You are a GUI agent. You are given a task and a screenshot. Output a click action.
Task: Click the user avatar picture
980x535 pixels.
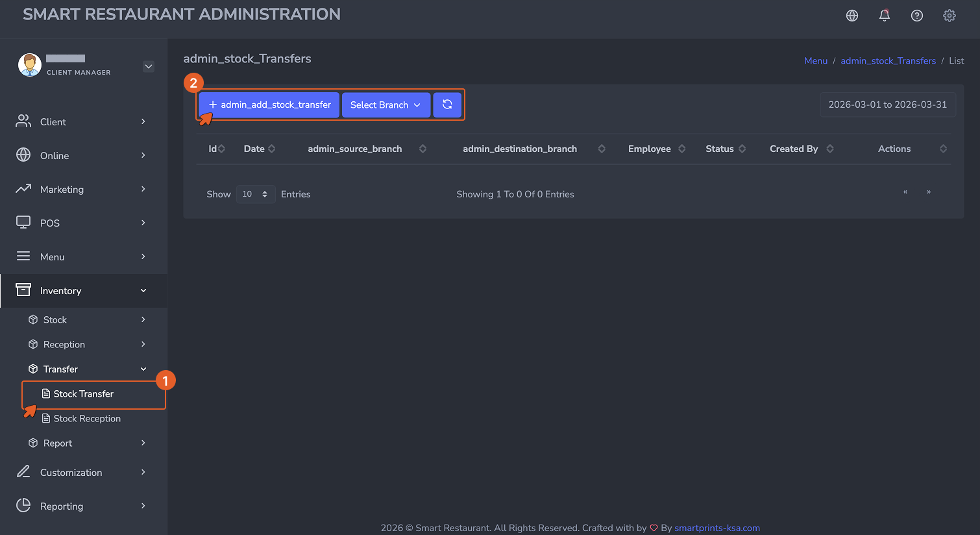(x=30, y=65)
